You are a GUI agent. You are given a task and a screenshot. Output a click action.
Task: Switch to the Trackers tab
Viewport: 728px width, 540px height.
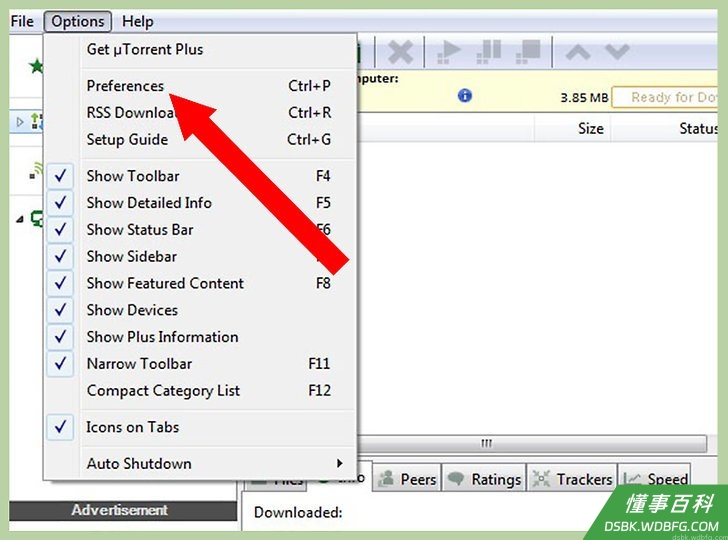pyautogui.click(x=572, y=478)
